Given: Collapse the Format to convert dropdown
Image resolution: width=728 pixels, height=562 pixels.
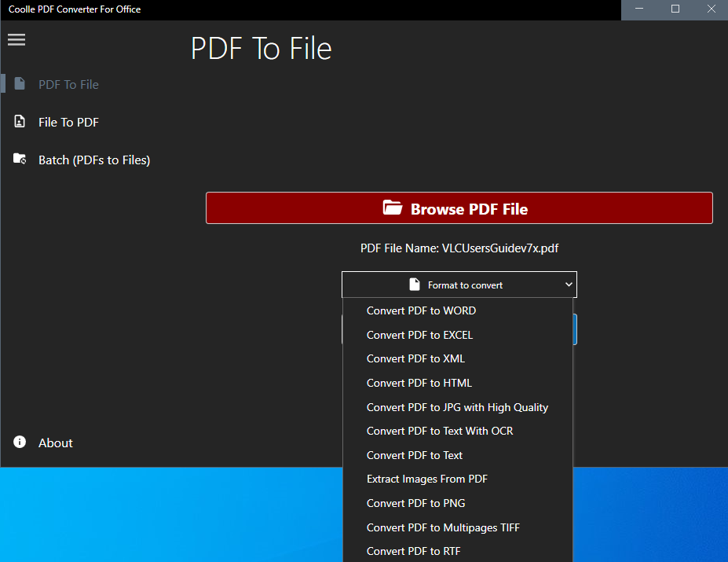Looking at the screenshot, I should pyautogui.click(x=459, y=285).
